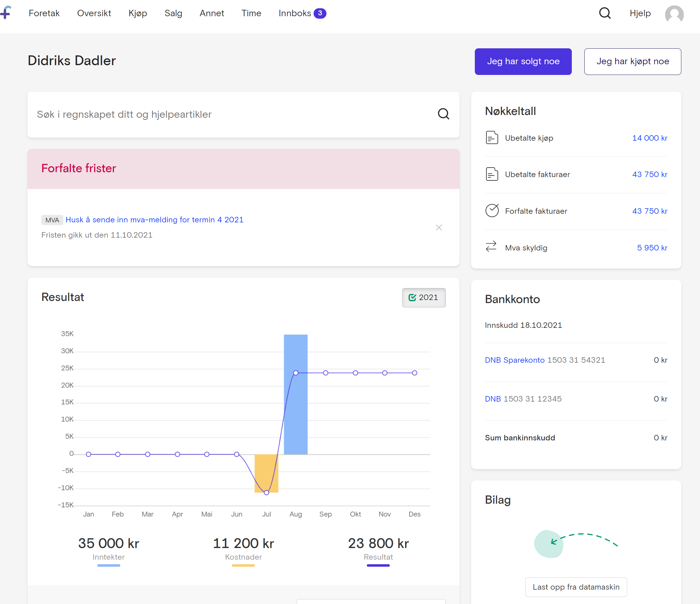
Task: Click the Forfalte frister heading
Action: (78, 168)
